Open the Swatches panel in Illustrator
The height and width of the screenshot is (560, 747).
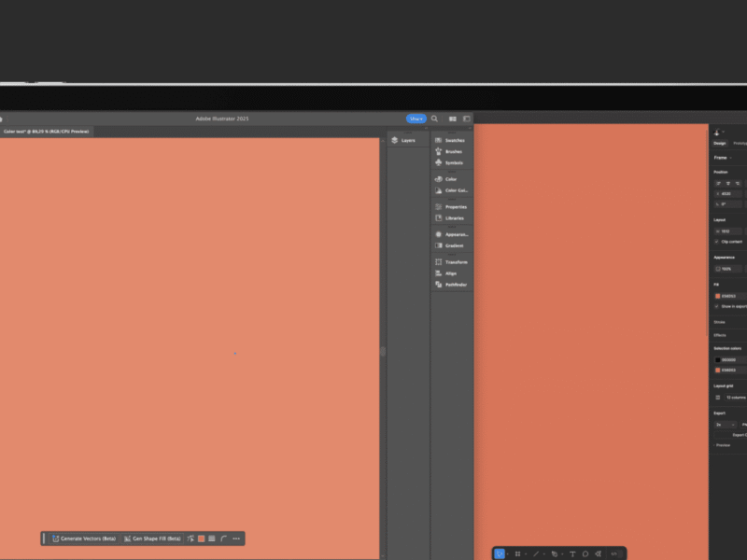450,141
